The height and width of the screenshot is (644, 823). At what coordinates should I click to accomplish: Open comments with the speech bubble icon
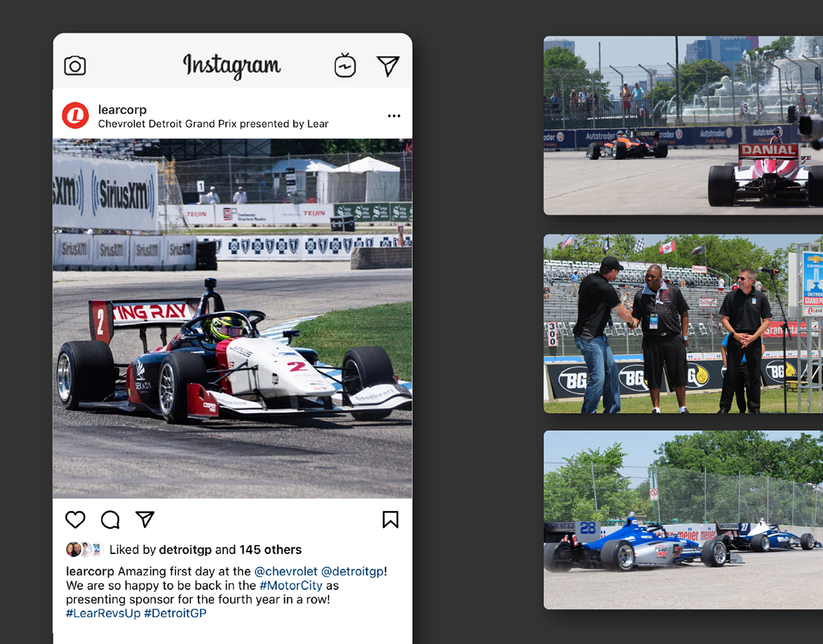click(110, 519)
